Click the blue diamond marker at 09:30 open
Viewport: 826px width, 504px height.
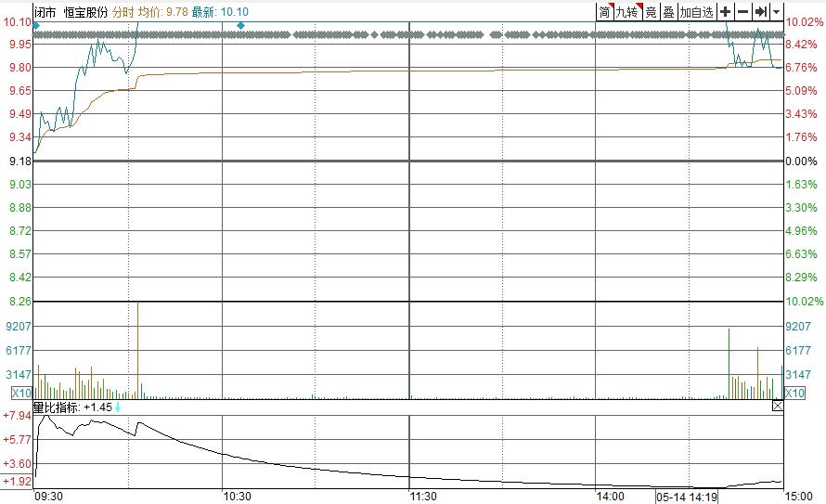point(36,25)
